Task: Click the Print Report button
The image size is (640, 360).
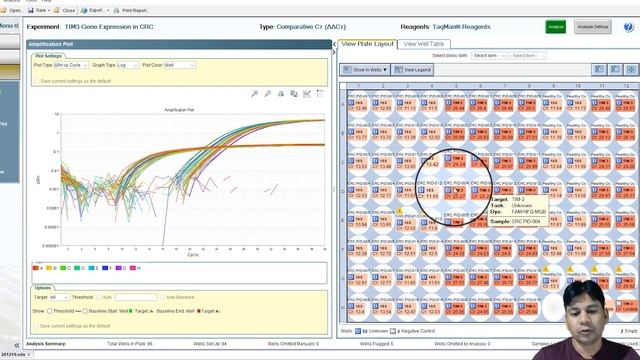Action: click(x=130, y=10)
